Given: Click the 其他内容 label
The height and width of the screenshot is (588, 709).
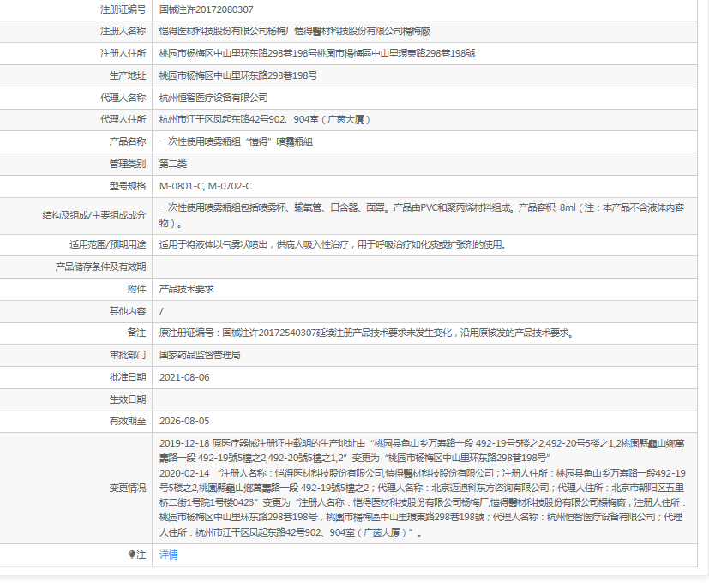Looking at the screenshot, I should tap(128, 311).
